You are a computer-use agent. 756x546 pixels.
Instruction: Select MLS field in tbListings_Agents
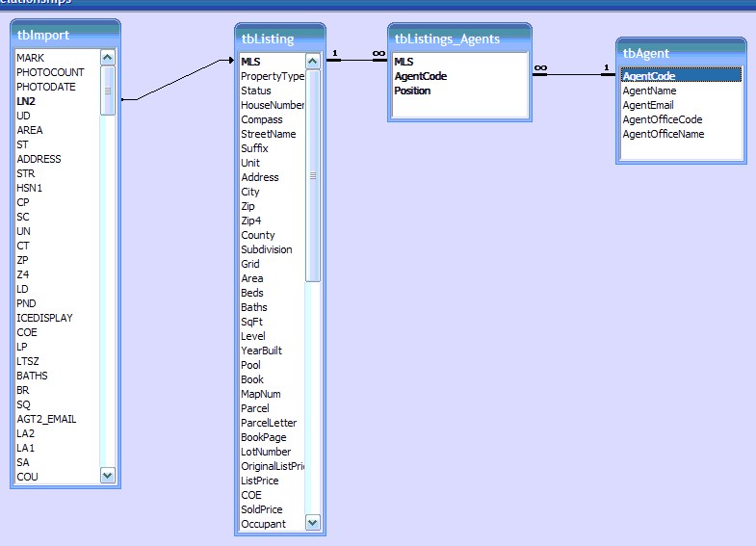[404, 62]
